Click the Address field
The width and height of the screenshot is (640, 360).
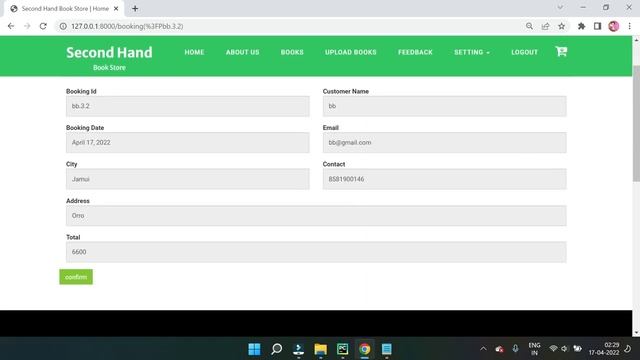pos(316,216)
